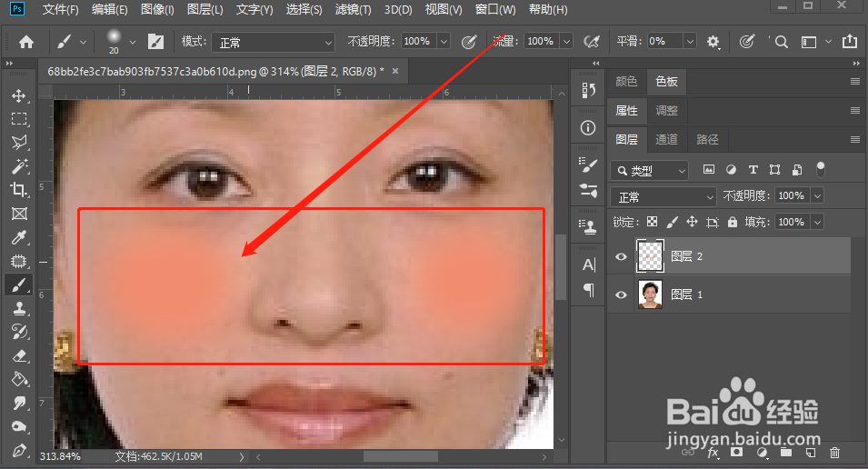Image resolution: width=868 pixels, height=469 pixels.
Task: Open 滤镜(T) menu
Action: point(354,9)
